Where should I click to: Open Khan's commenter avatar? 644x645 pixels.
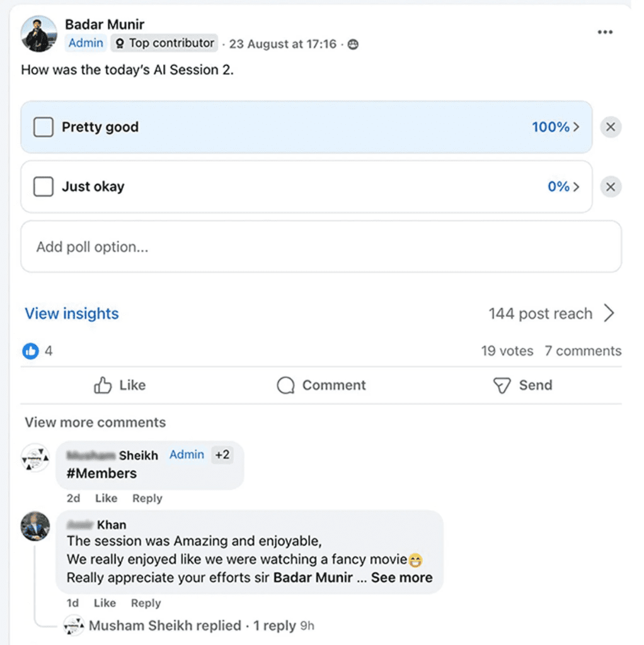click(35, 527)
